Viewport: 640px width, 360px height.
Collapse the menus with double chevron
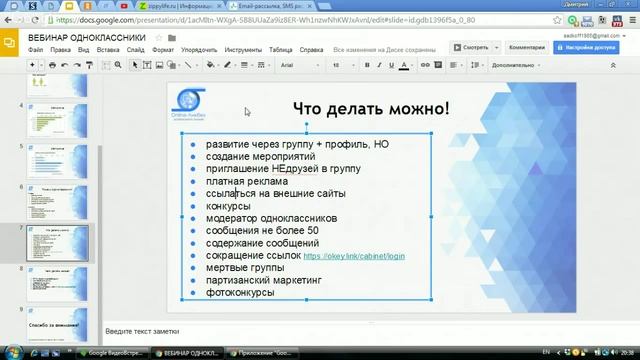pos(613,65)
